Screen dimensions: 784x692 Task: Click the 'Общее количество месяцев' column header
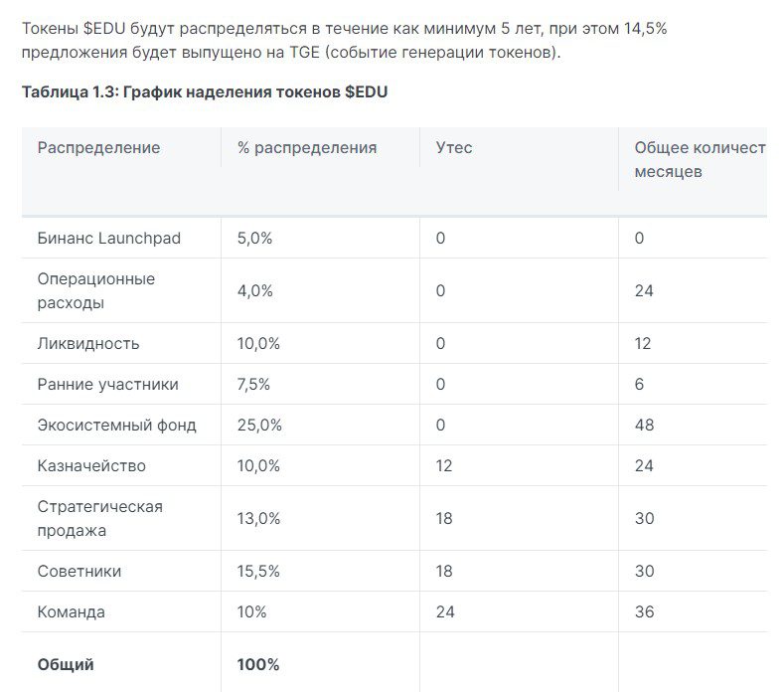pos(700,159)
